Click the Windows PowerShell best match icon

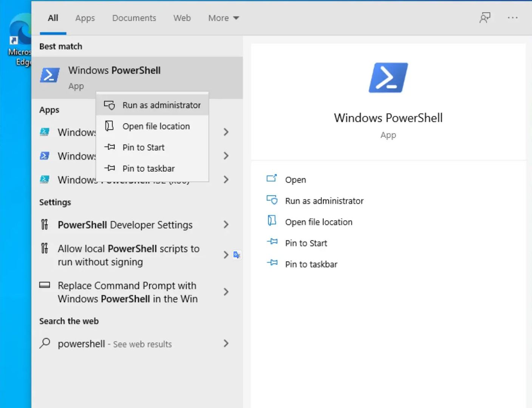50,75
